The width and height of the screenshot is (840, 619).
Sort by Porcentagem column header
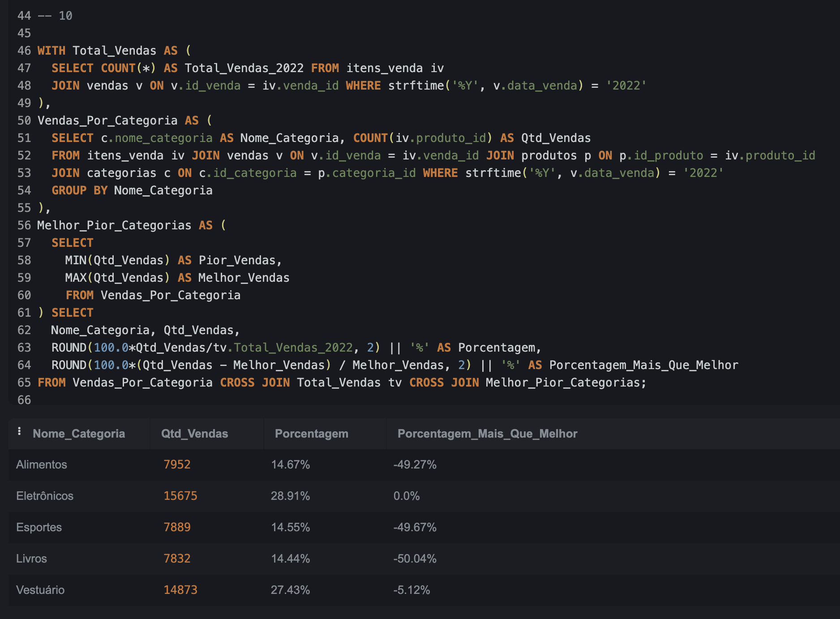312,434
